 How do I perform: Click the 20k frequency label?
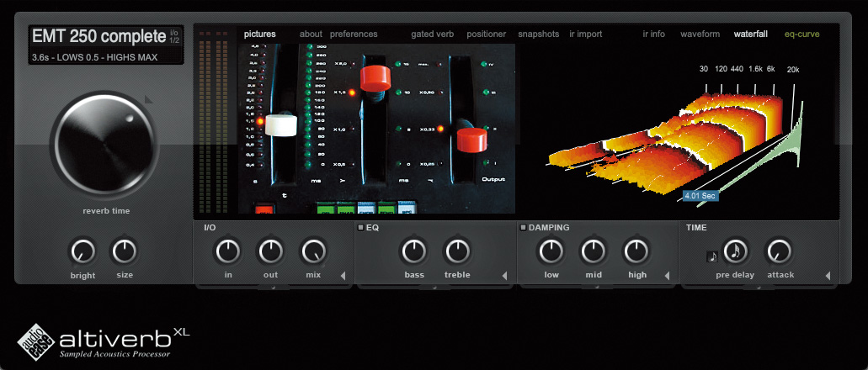[793, 70]
